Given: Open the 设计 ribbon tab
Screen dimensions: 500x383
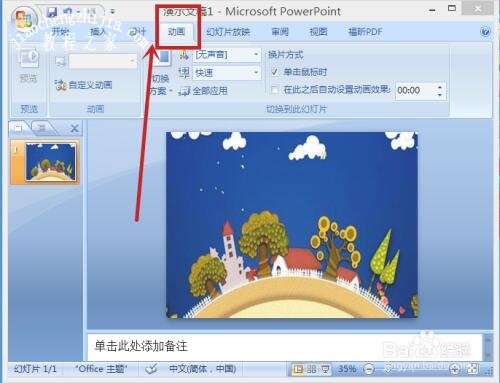Looking at the screenshot, I should coord(137,32).
